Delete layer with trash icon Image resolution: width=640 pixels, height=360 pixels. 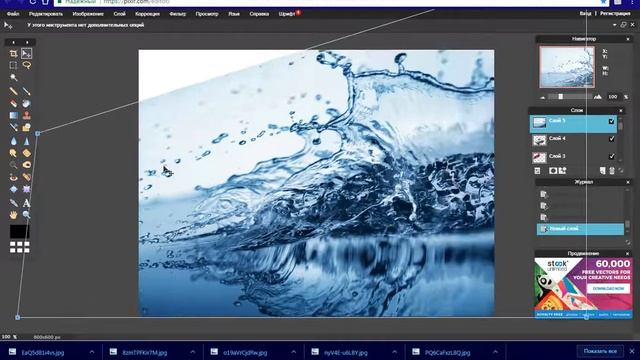tap(612, 171)
